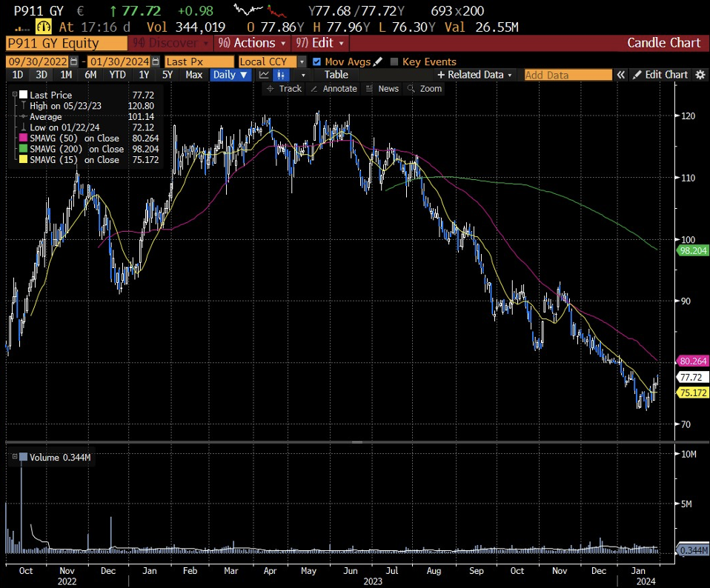This screenshot has height=588, width=710.
Task: Open the Edit dropdown menu
Action: tap(320, 43)
